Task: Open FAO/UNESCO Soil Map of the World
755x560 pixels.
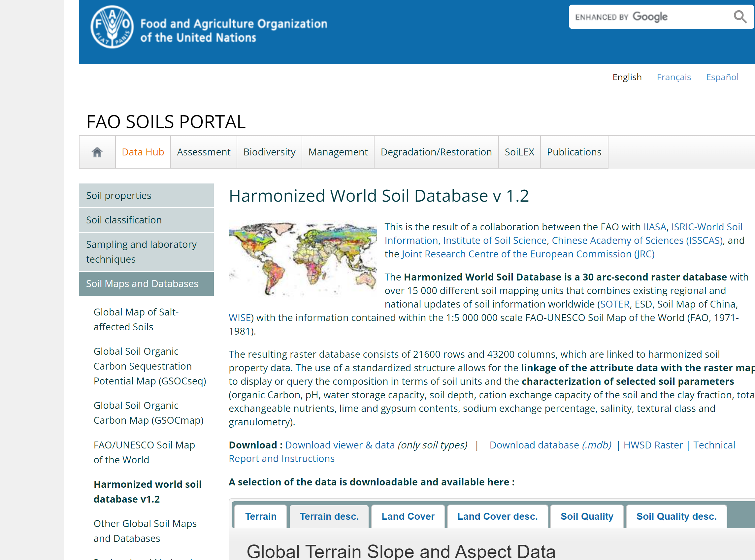Action: point(144,452)
